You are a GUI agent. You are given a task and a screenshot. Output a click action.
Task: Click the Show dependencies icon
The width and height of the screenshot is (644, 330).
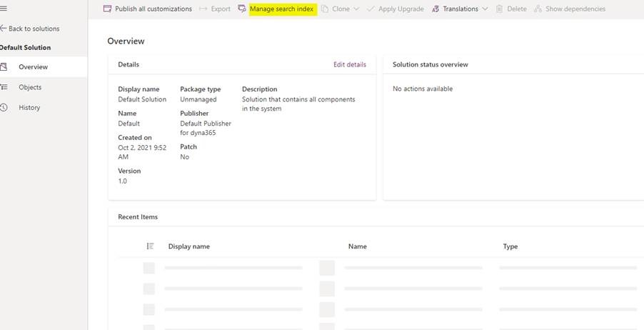[538, 9]
